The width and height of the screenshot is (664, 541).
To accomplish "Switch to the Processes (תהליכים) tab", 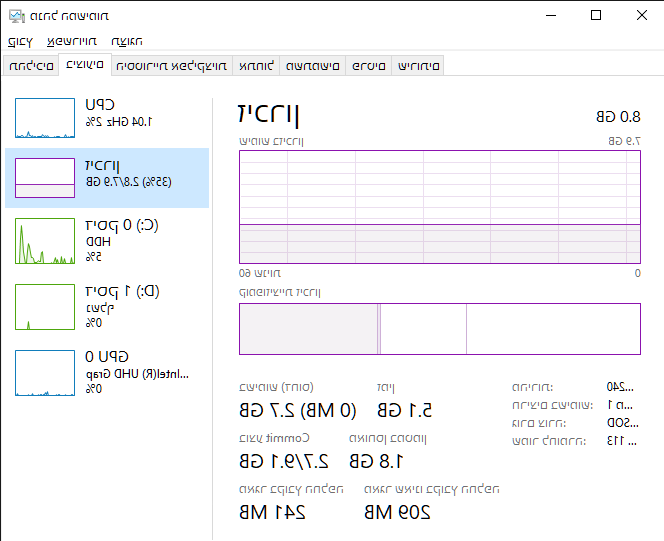I will [x=31, y=66].
